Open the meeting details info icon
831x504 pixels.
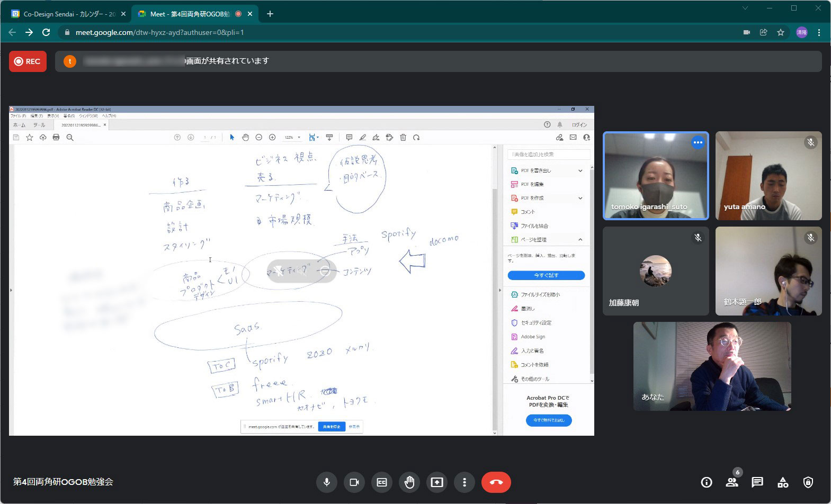tap(707, 482)
